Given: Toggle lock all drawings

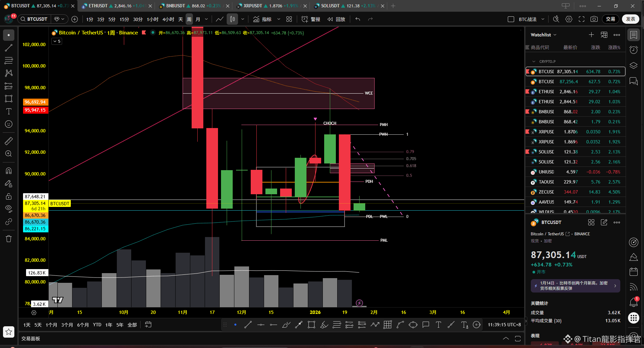Looking at the screenshot, I should point(9,196).
